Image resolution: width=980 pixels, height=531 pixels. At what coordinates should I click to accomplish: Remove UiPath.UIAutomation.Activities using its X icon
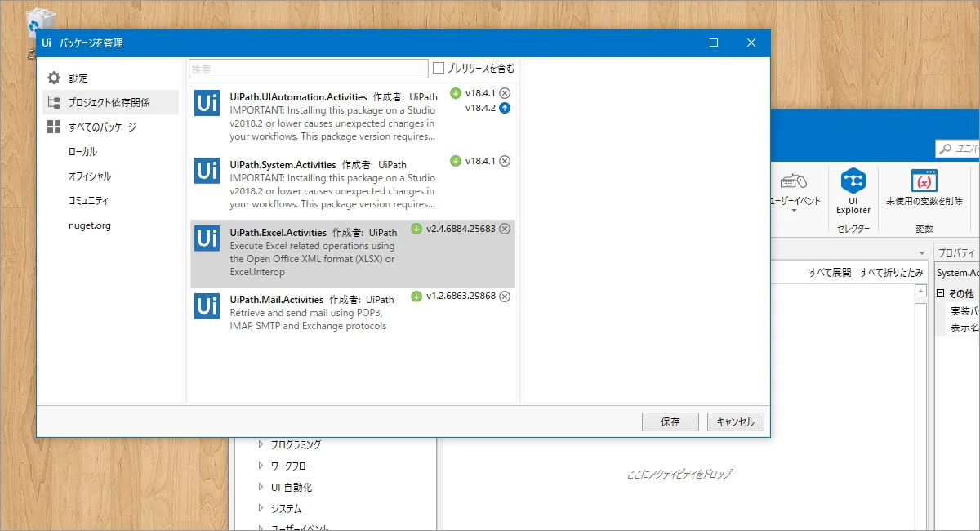click(505, 93)
